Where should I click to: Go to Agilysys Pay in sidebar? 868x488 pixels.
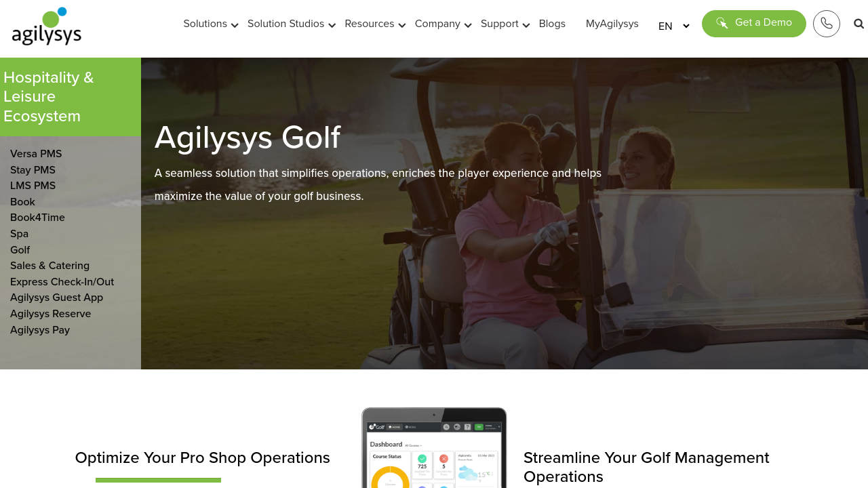[40, 330]
